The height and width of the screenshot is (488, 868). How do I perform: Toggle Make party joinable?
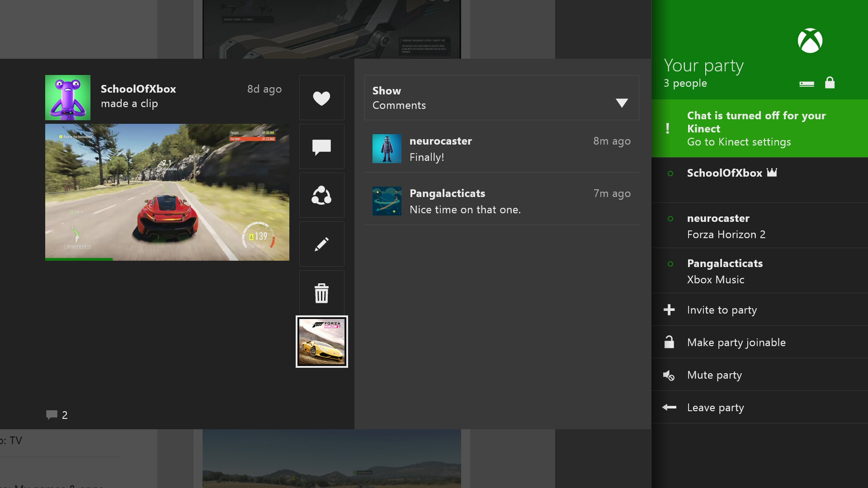(736, 342)
